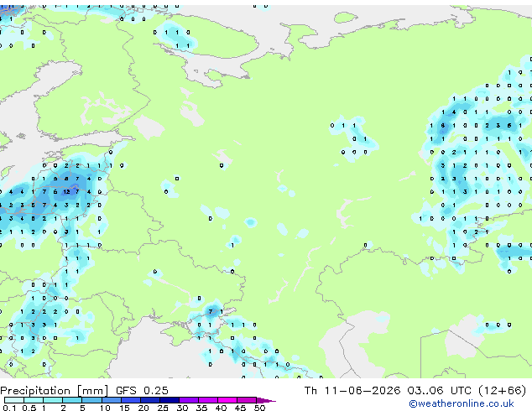
Task: Click the over-50 mm arrow tip of legend
Action: pos(266,400)
